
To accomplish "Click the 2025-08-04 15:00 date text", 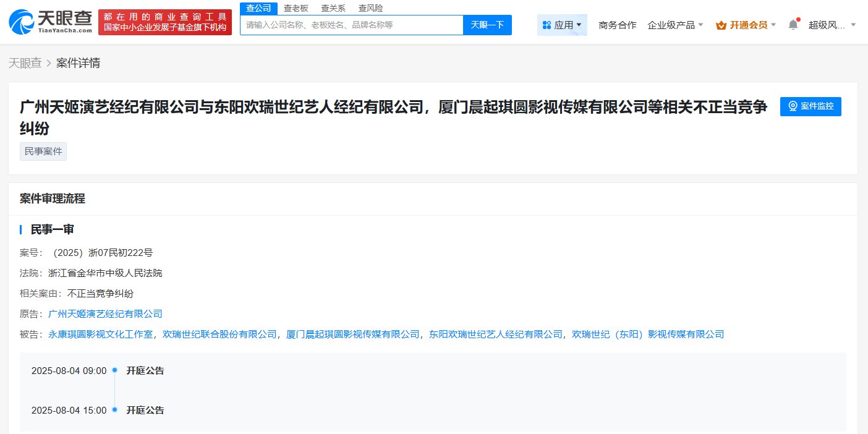I will coord(69,411).
